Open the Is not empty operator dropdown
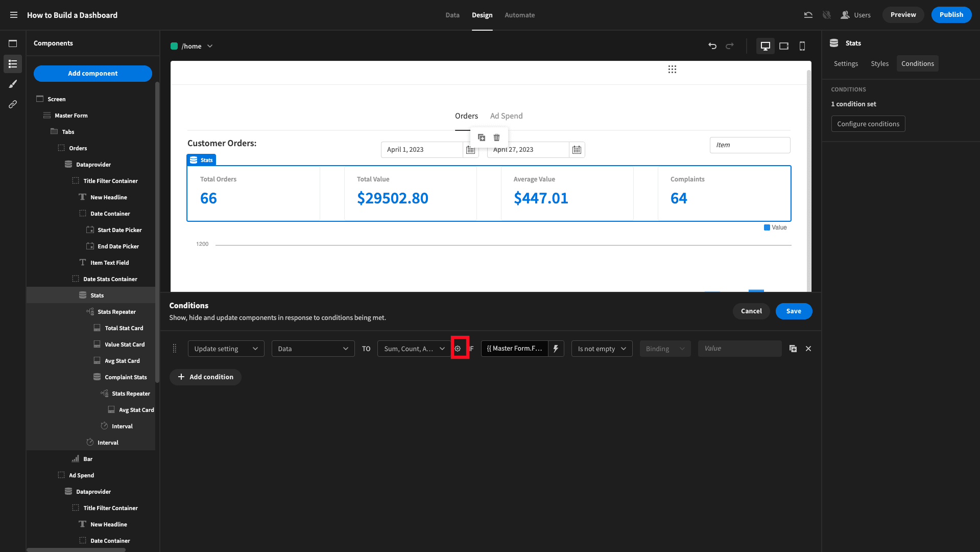Screen dimensions: 980x552 click(x=602, y=349)
